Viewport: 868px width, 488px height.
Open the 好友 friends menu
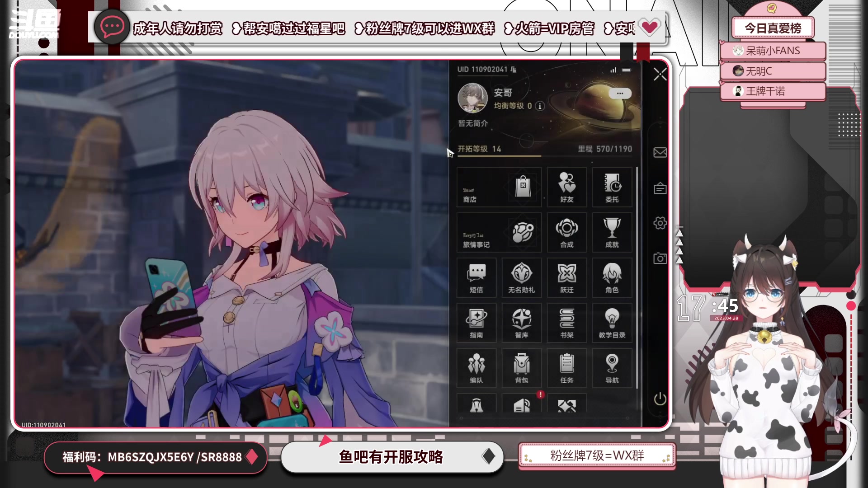click(567, 188)
